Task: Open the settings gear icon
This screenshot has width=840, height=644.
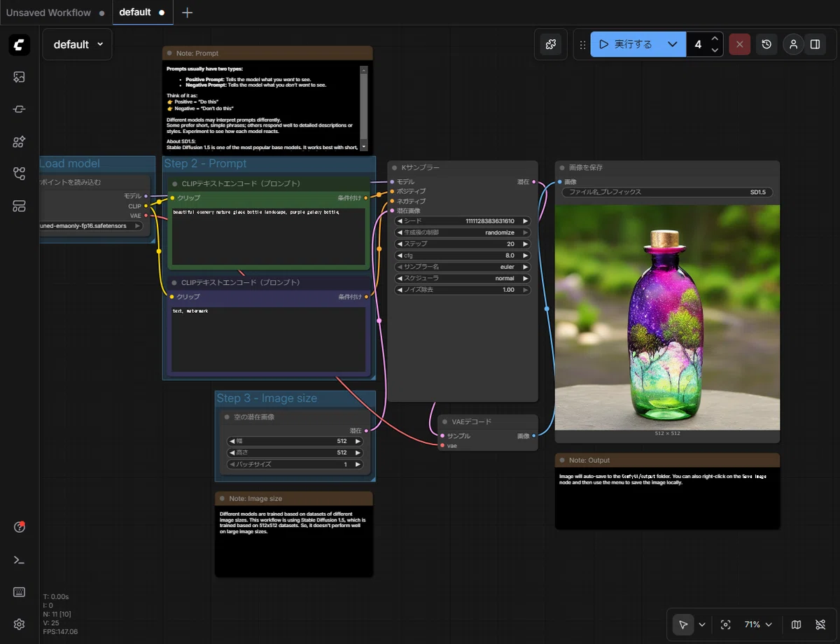Action: [20, 624]
